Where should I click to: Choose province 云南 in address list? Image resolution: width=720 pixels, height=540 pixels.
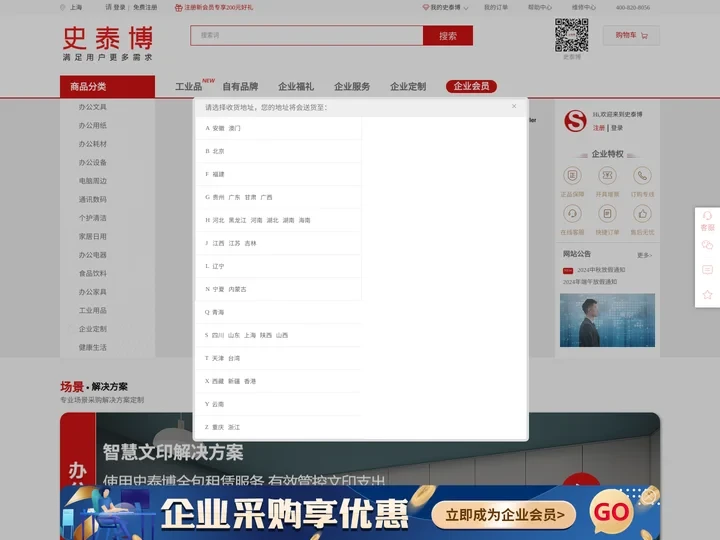[x=218, y=404]
